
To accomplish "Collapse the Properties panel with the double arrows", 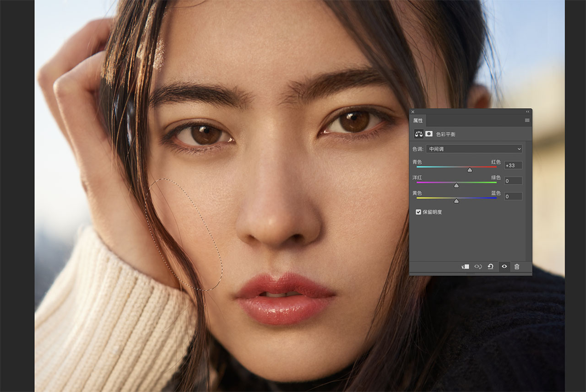I will click(x=527, y=112).
